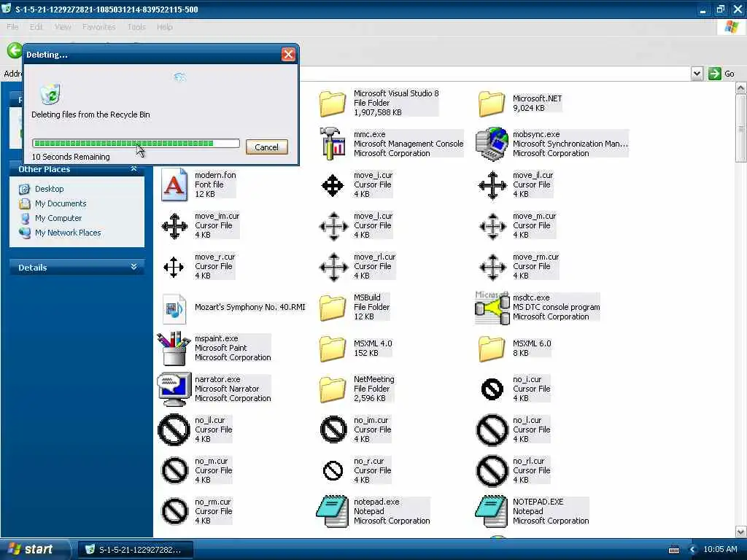Select the no_i.cur cursor icon

(x=492, y=389)
